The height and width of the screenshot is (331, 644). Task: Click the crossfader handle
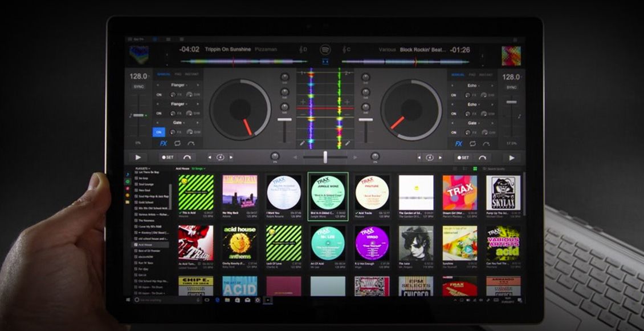325,157
